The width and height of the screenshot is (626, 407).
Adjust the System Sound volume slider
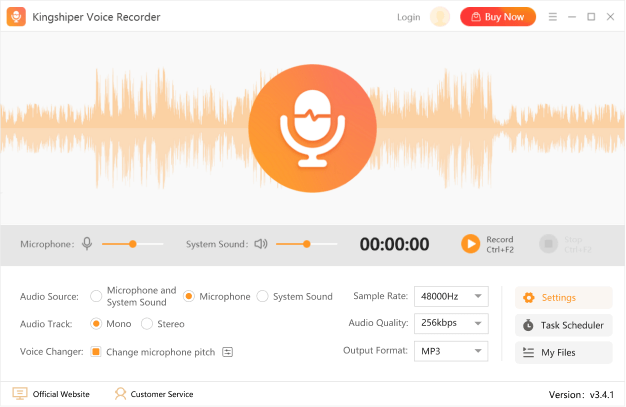pos(306,244)
